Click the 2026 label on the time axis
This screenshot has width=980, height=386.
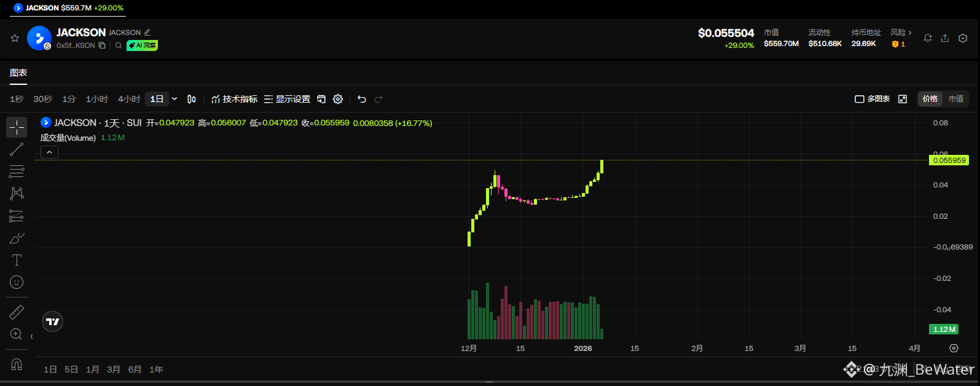(583, 349)
